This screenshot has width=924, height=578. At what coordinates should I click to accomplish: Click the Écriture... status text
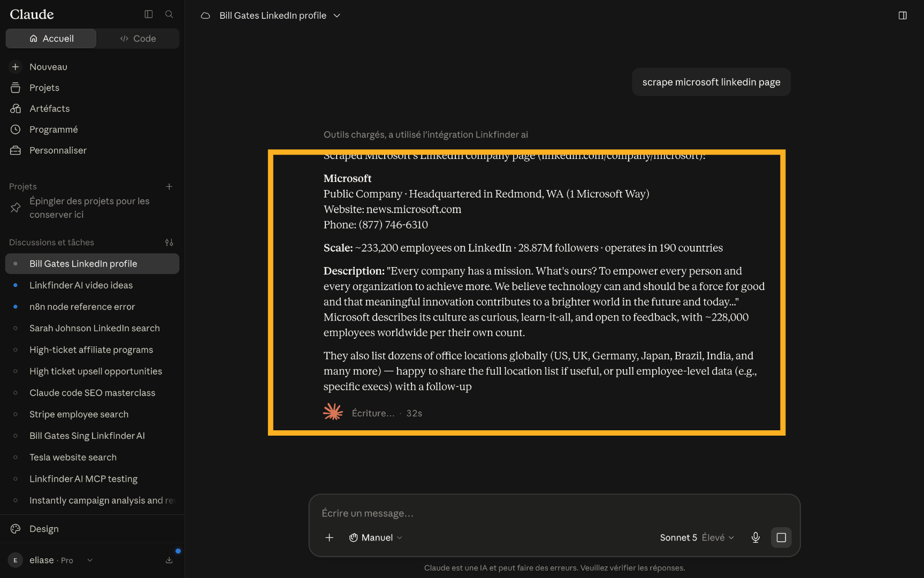point(373,413)
